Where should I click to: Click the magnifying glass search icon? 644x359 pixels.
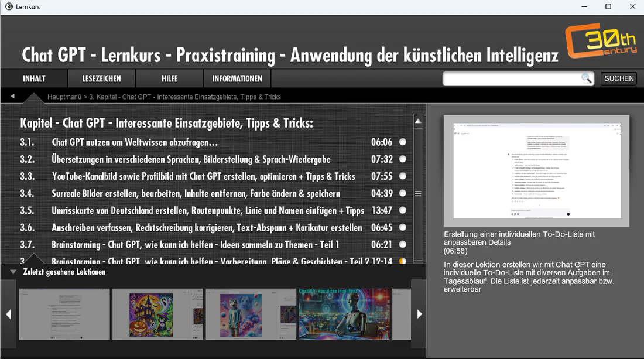coord(586,78)
